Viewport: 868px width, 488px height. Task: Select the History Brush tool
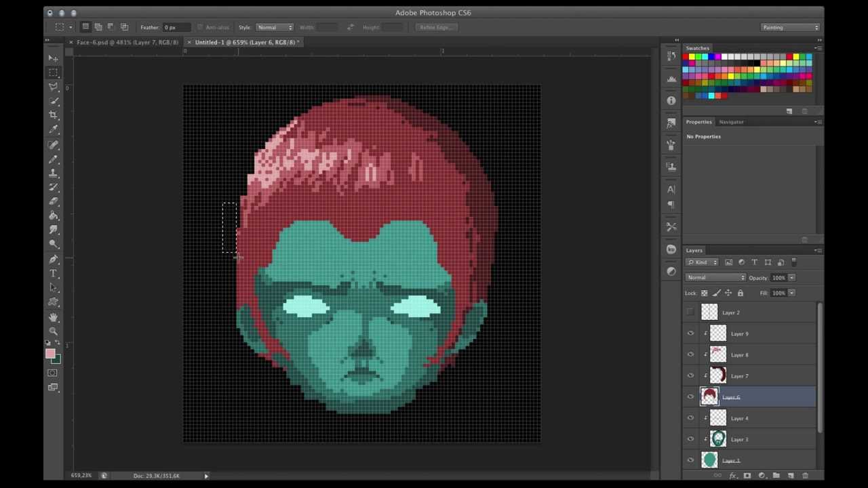53,188
